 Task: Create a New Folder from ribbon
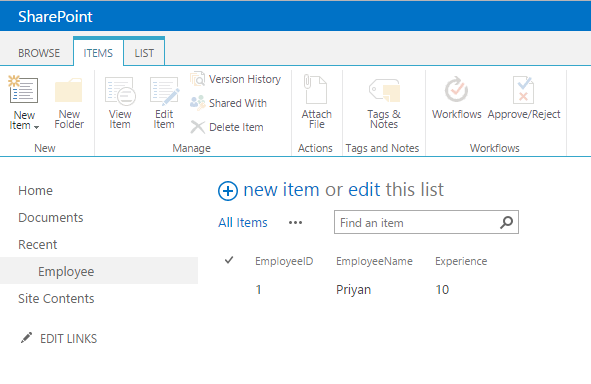tap(69, 103)
